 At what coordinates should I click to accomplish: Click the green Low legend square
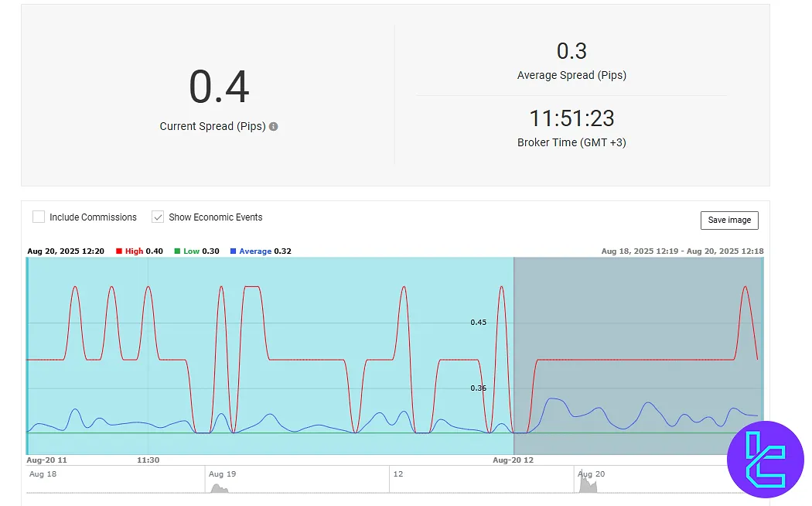click(x=177, y=251)
